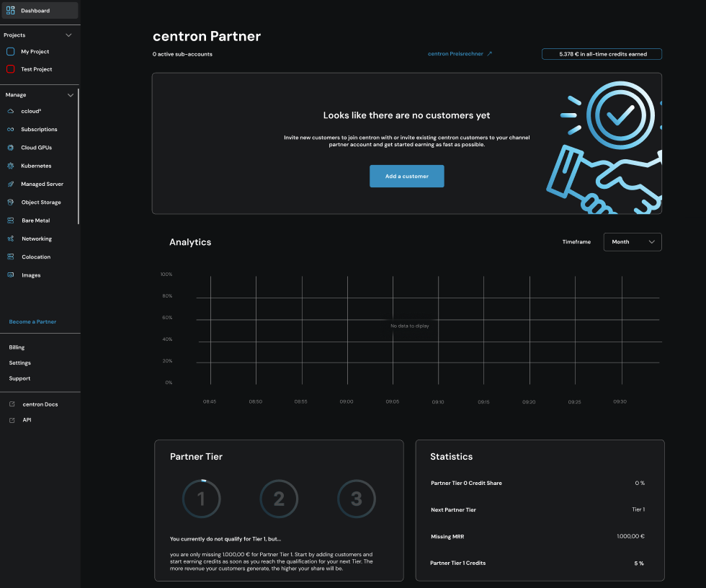Click the Tier 3 circle indicator
706x588 pixels.
357,499
